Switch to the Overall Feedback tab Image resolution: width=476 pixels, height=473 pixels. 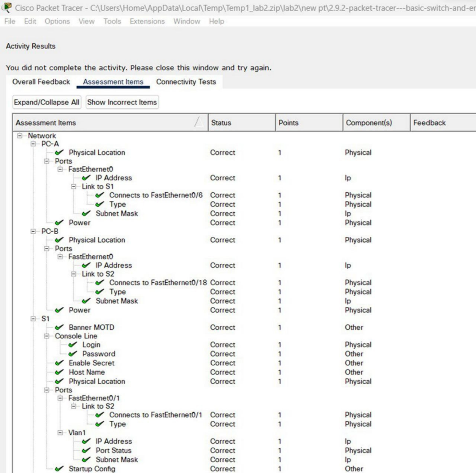click(41, 82)
